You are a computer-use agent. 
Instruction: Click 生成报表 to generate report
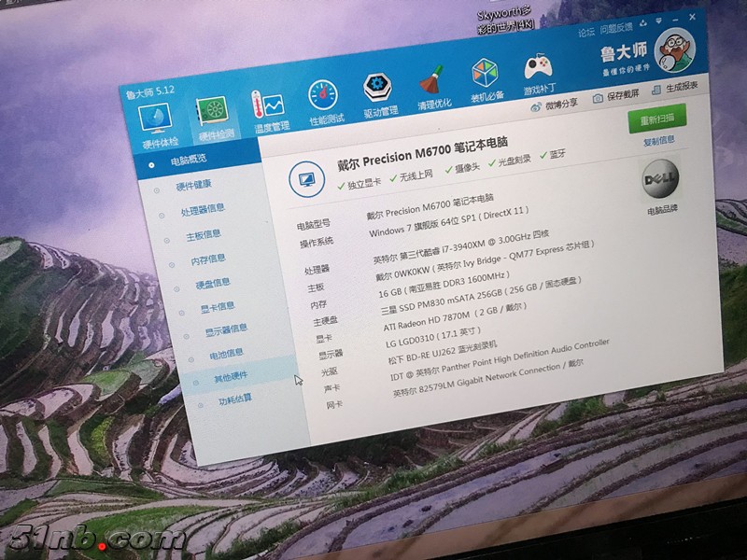pyautogui.click(x=675, y=86)
